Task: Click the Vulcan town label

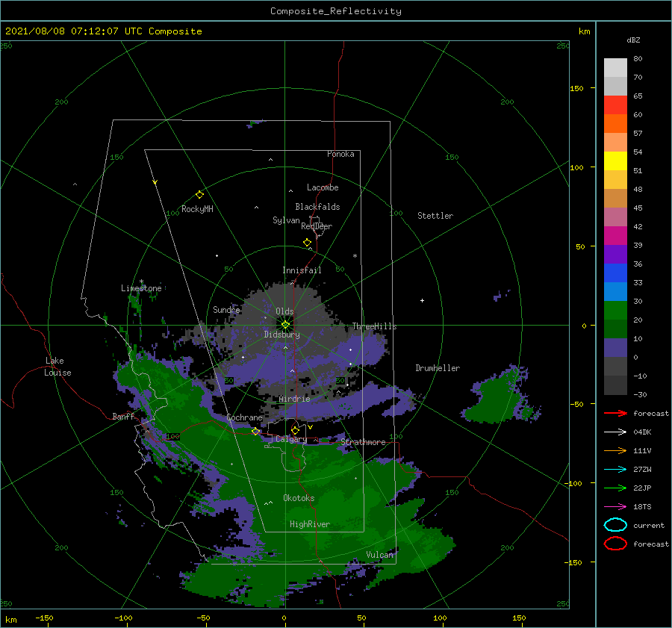Action: point(379,555)
